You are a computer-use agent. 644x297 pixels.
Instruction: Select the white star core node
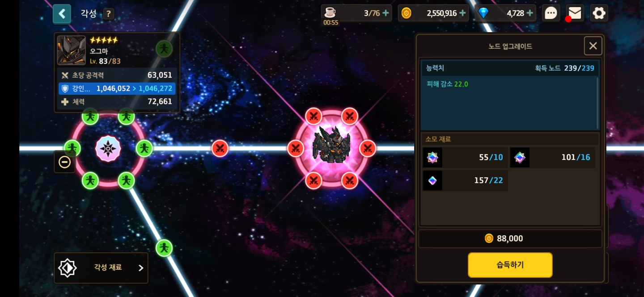click(x=108, y=149)
